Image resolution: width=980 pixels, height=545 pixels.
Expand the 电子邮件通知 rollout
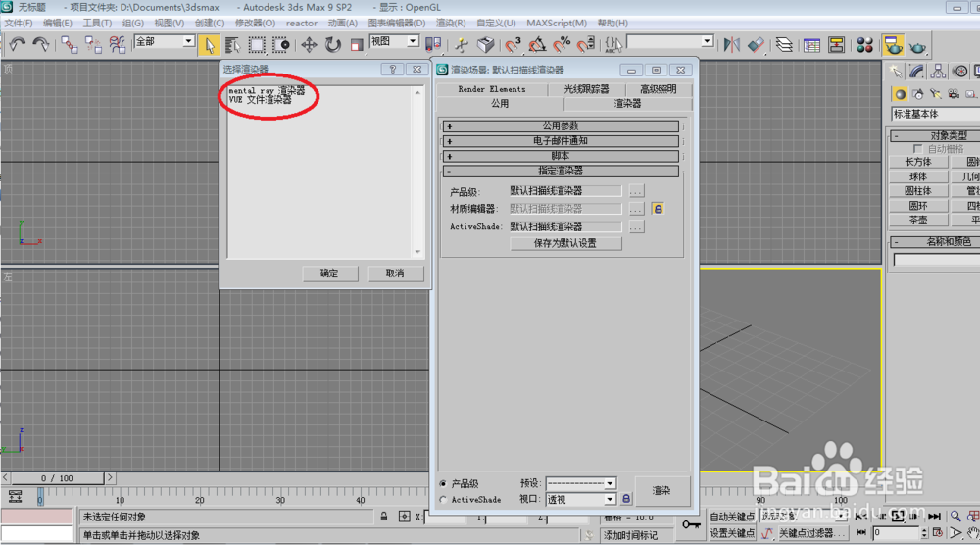pos(561,141)
